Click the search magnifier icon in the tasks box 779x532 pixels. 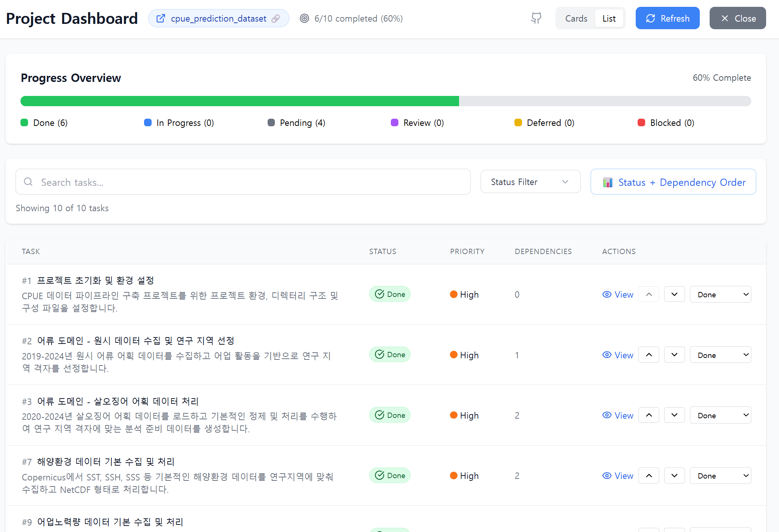pos(28,182)
